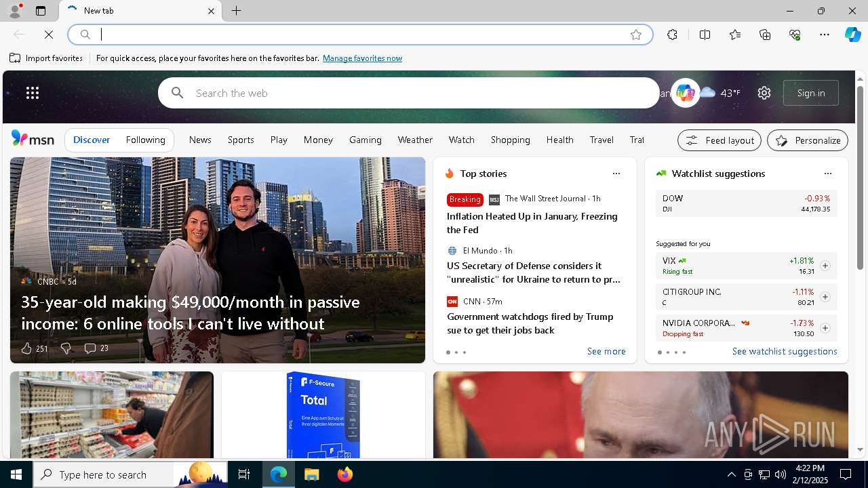Open Top stories more options menu

[616, 174]
